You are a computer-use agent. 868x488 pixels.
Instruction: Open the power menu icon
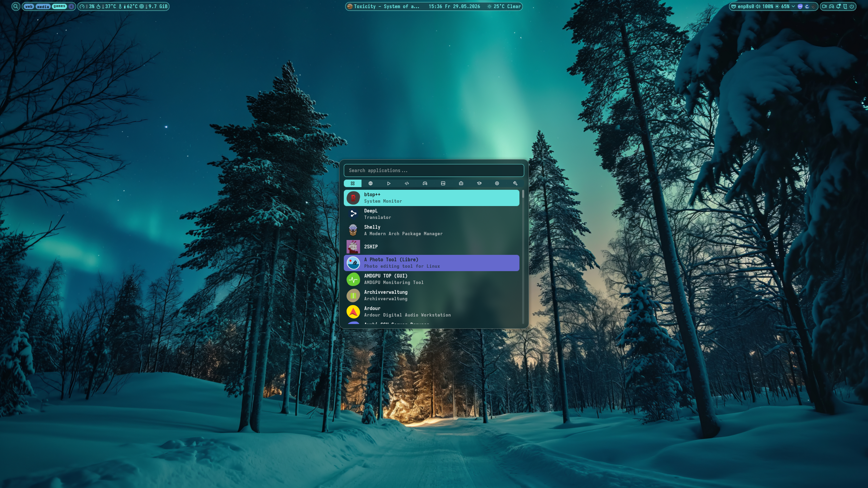pyautogui.click(x=851, y=6)
